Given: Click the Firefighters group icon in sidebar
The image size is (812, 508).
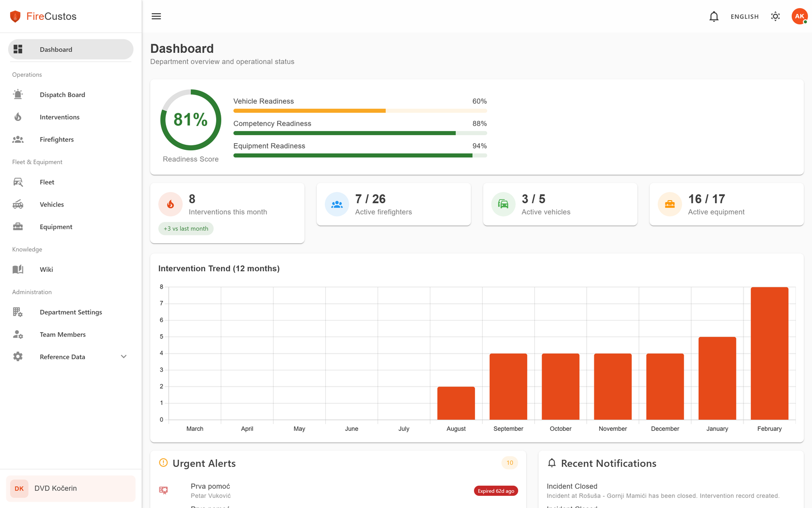Looking at the screenshot, I should coord(18,140).
